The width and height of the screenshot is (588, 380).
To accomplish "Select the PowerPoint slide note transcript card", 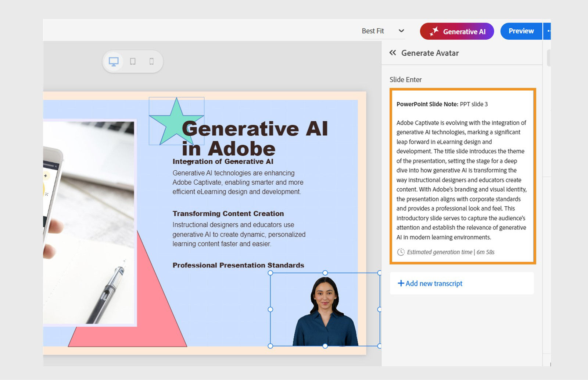I will tap(462, 177).
